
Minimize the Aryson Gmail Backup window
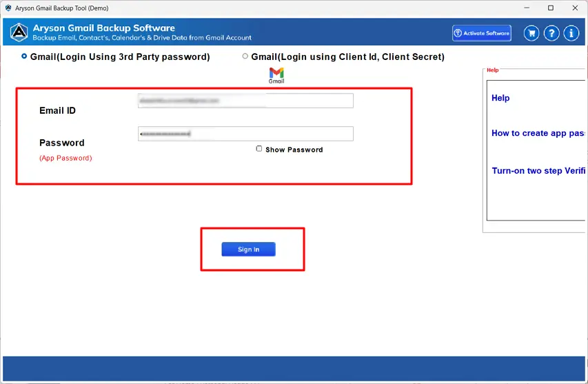[x=527, y=8]
